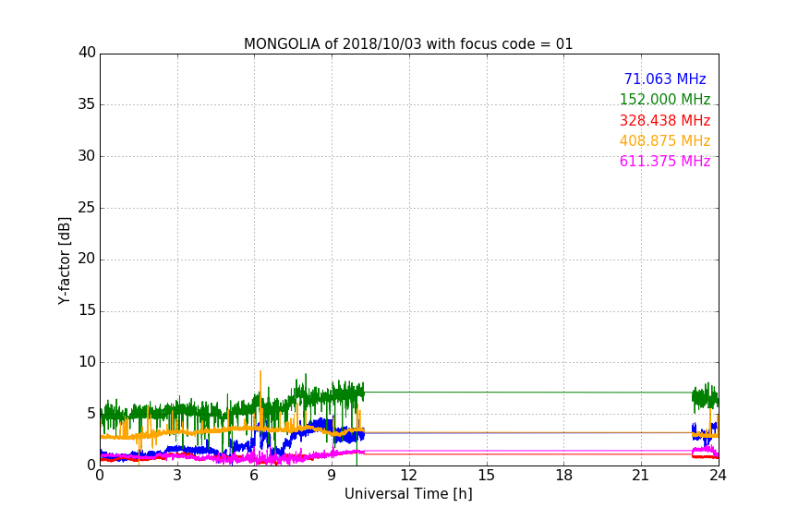Select the 328.438 MHz legend label

(665, 121)
